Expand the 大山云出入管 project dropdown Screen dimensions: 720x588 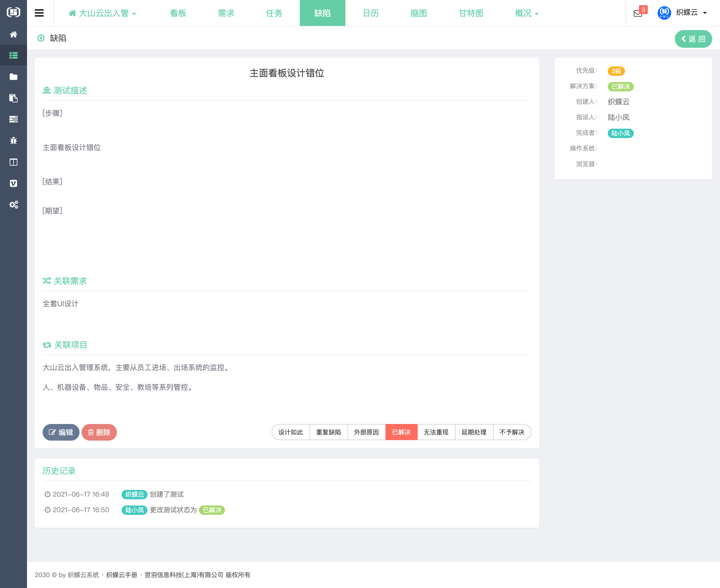click(102, 13)
